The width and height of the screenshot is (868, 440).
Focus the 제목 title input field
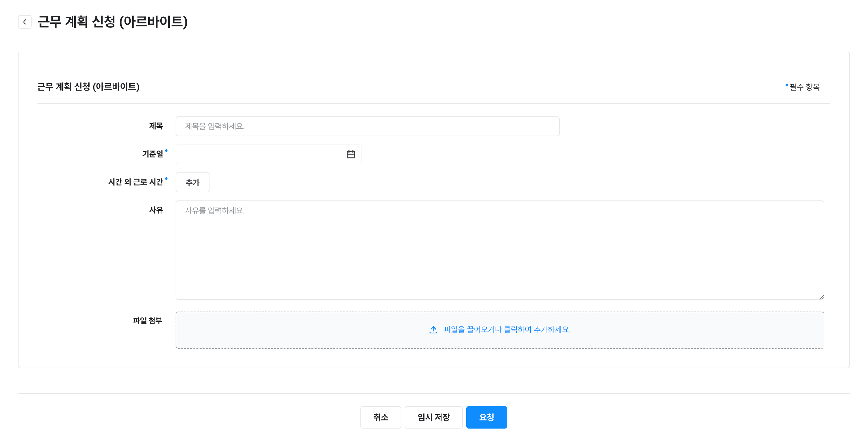click(x=367, y=127)
